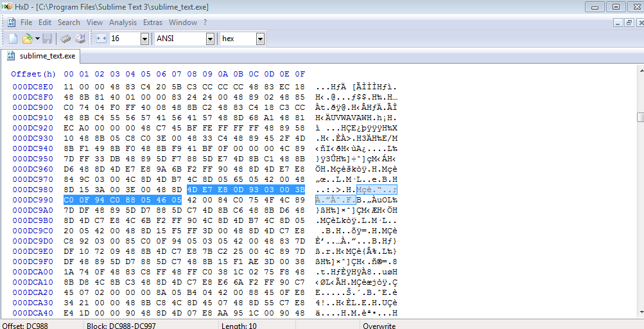Click first byte EC in row 000DC920
The width and height of the screenshot is (644, 329).
pos(69,128)
